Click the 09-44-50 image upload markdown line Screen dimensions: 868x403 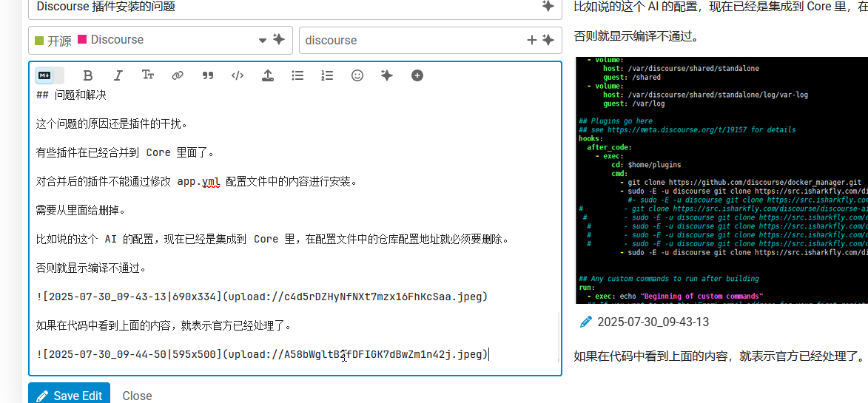pos(263,354)
